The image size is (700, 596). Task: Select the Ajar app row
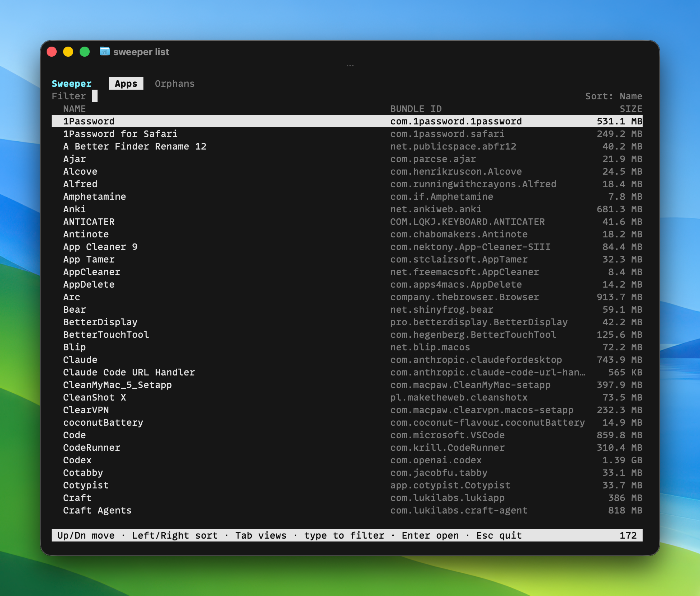[347, 159]
